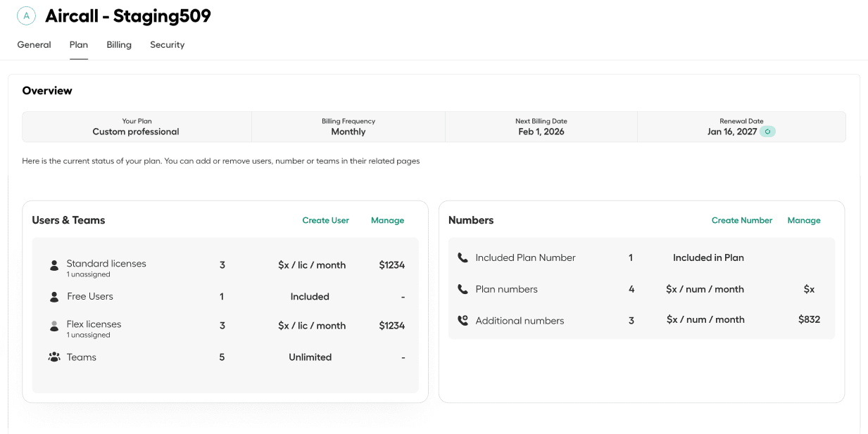
Task: Click the phone icon next to Plan numbers
Action: pyautogui.click(x=463, y=289)
